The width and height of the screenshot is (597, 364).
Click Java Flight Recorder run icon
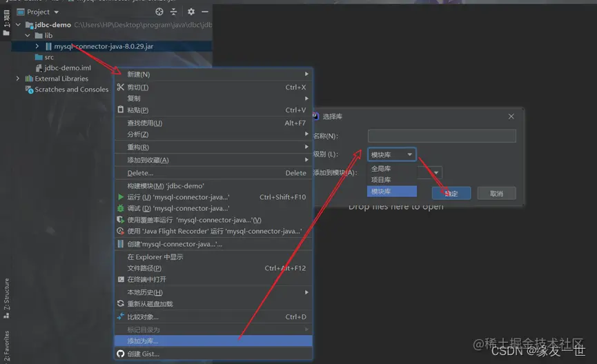120,231
